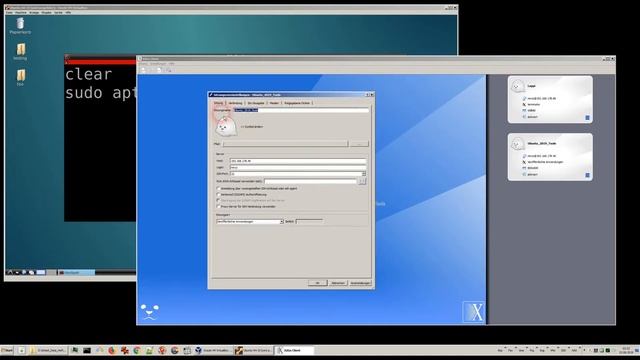Open the Datei menu in VirtualBox window
The height and width of the screenshot is (360, 640).
[9, 13]
